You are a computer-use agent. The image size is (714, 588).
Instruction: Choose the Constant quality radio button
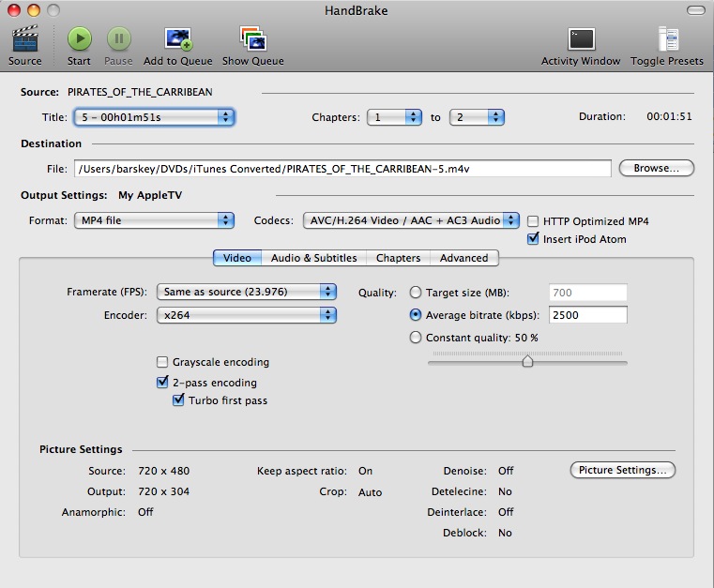[x=416, y=338]
